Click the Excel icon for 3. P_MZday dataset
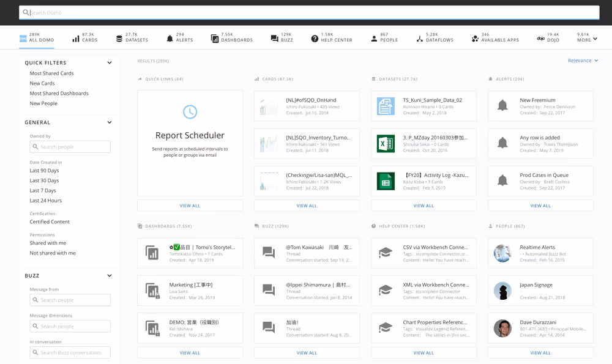The height and width of the screenshot is (364, 612). 386,144
